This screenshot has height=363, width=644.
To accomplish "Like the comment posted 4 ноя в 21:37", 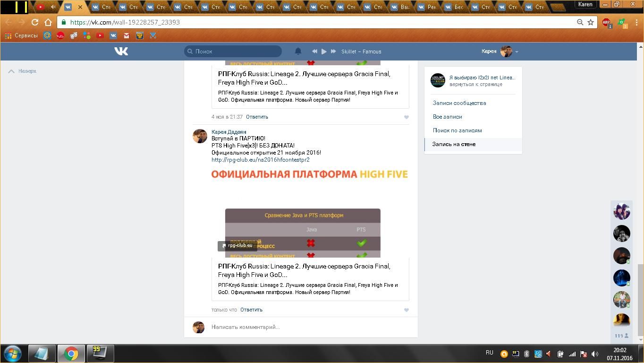I will pos(406,117).
